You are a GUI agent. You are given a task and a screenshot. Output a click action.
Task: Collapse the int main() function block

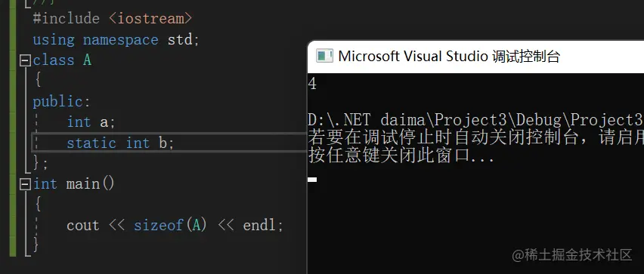pos(26,184)
